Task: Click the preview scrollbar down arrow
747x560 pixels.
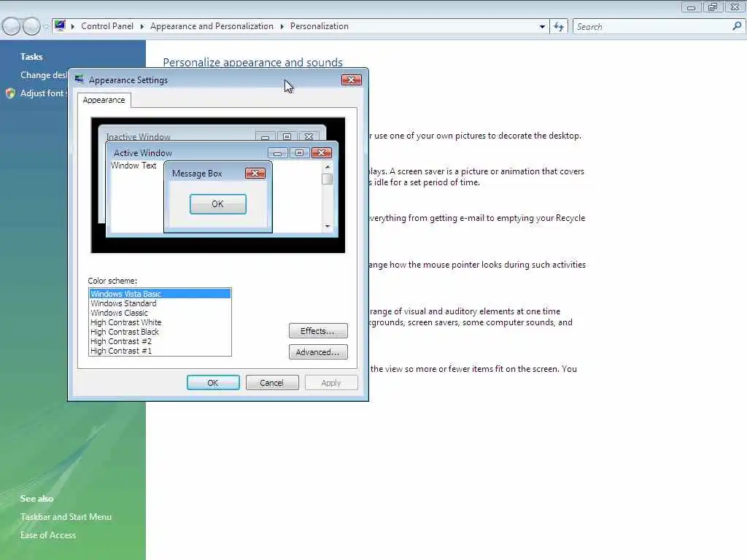Action: [x=328, y=227]
